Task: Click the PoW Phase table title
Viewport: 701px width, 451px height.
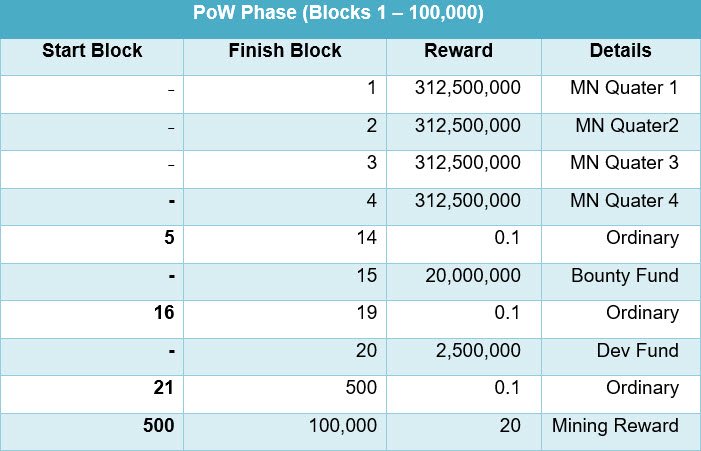Action: coord(349,17)
